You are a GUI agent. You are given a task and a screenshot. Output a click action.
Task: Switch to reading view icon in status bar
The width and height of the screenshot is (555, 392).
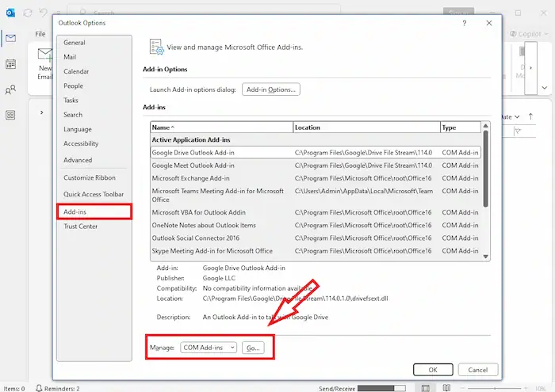pos(446,388)
